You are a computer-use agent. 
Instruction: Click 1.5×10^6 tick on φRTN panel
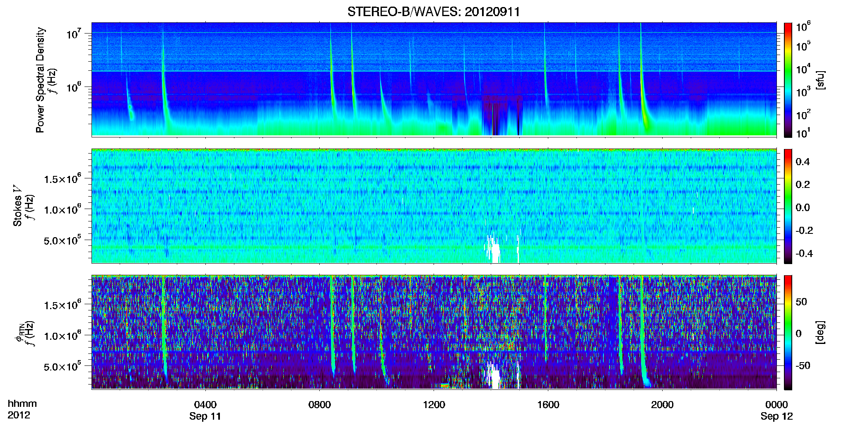63,305
